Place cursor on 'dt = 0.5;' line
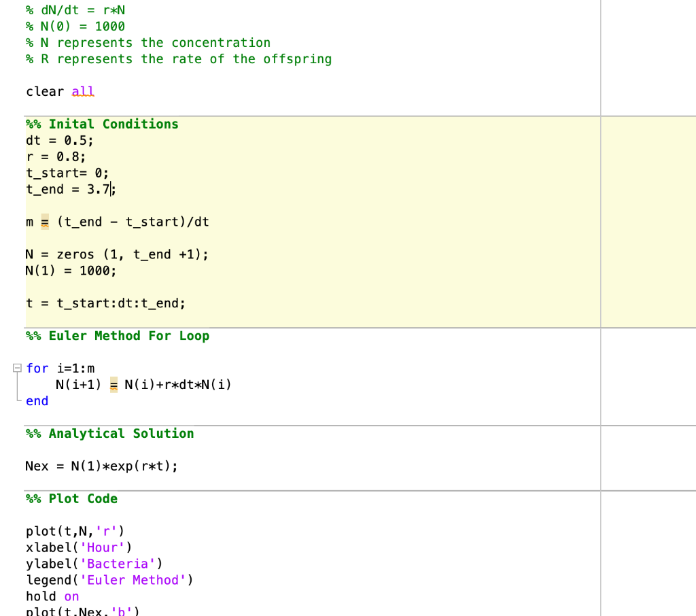 click(60, 140)
